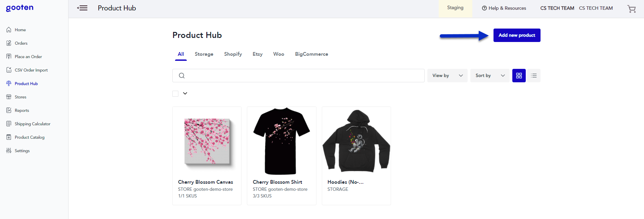Image resolution: width=644 pixels, height=219 pixels.
Task: Select the Orders icon in sidebar
Action: coord(9,43)
